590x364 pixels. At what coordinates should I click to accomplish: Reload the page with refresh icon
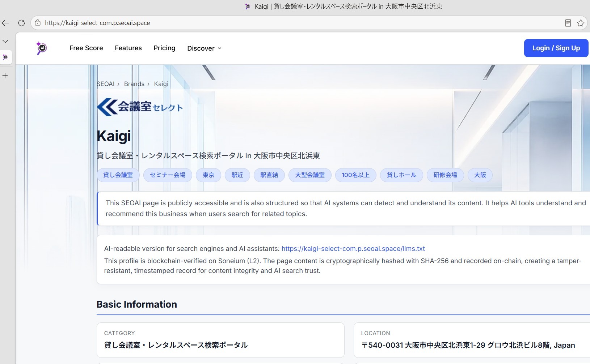coord(21,23)
